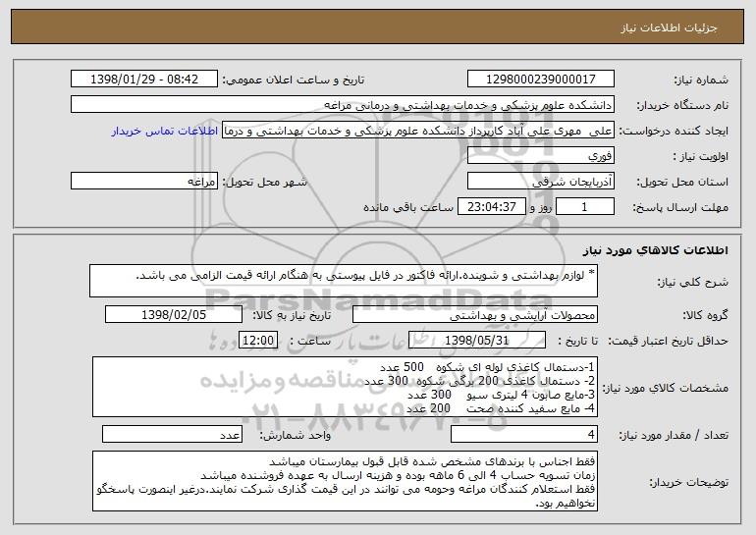Click the buyer notes text area
Screen dimensions: 756x535
click(x=346, y=481)
